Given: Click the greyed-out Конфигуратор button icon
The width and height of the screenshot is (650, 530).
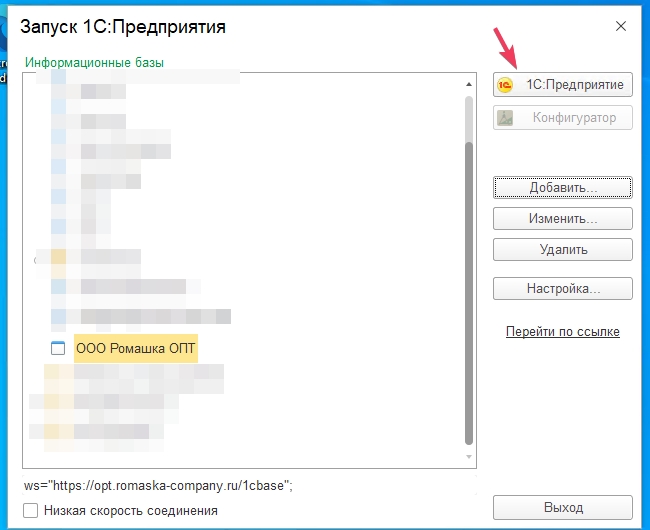Looking at the screenshot, I should (506, 118).
